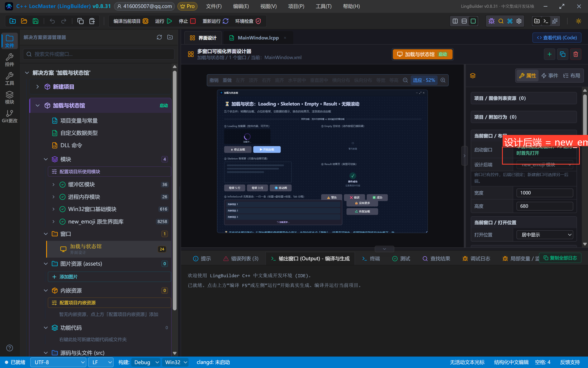Expand the 缓冲区模块 tree item

point(54,184)
